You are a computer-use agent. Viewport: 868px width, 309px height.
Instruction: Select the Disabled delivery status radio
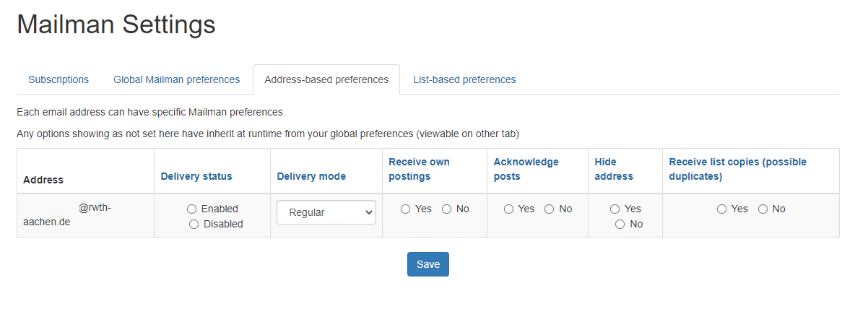[194, 225]
